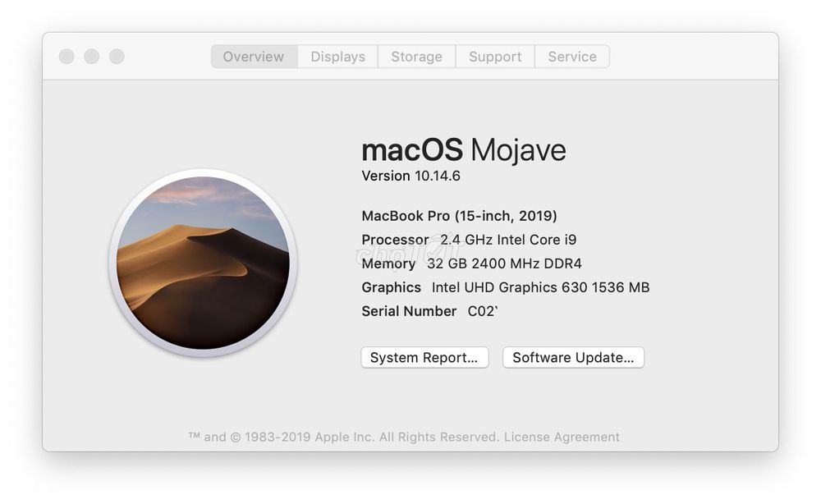Select the Support tab
The image size is (821, 504).
[495, 57]
